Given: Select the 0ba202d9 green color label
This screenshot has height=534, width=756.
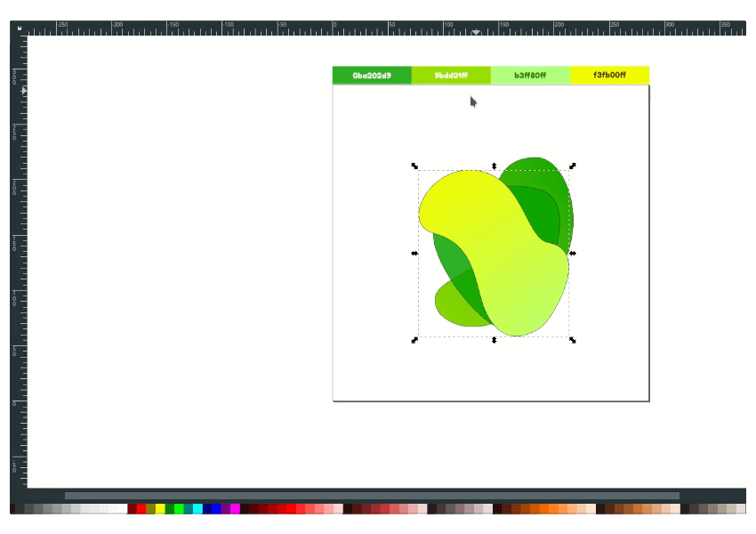Looking at the screenshot, I should [372, 76].
